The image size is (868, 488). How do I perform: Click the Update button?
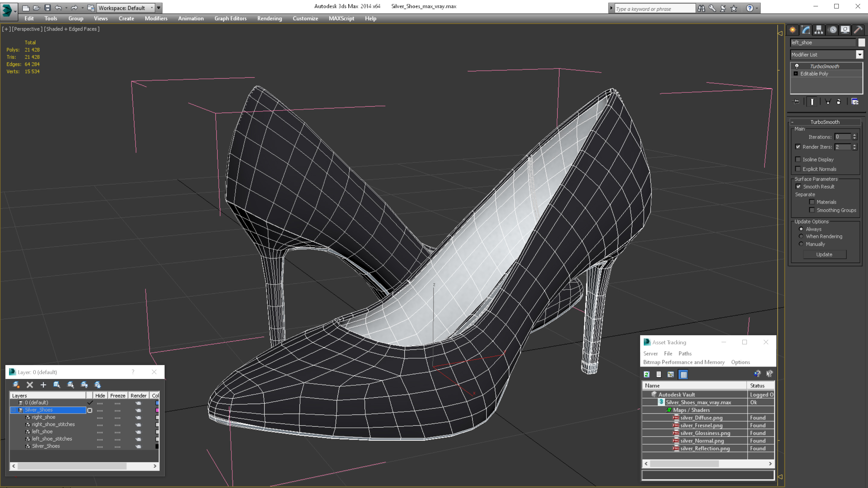tap(825, 254)
